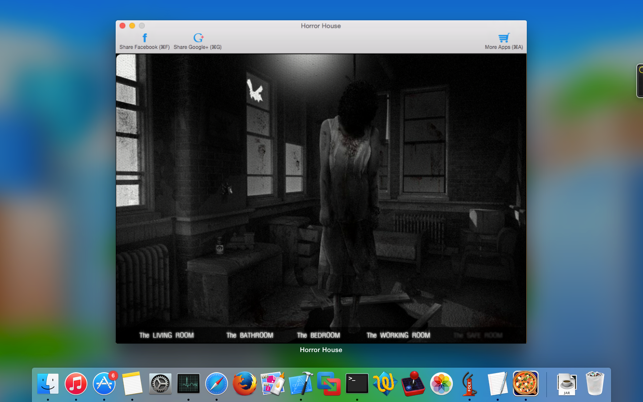The width and height of the screenshot is (643, 402).
Task: Open the red FOLX pump icon in dock
Action: (x=469, y=384)
